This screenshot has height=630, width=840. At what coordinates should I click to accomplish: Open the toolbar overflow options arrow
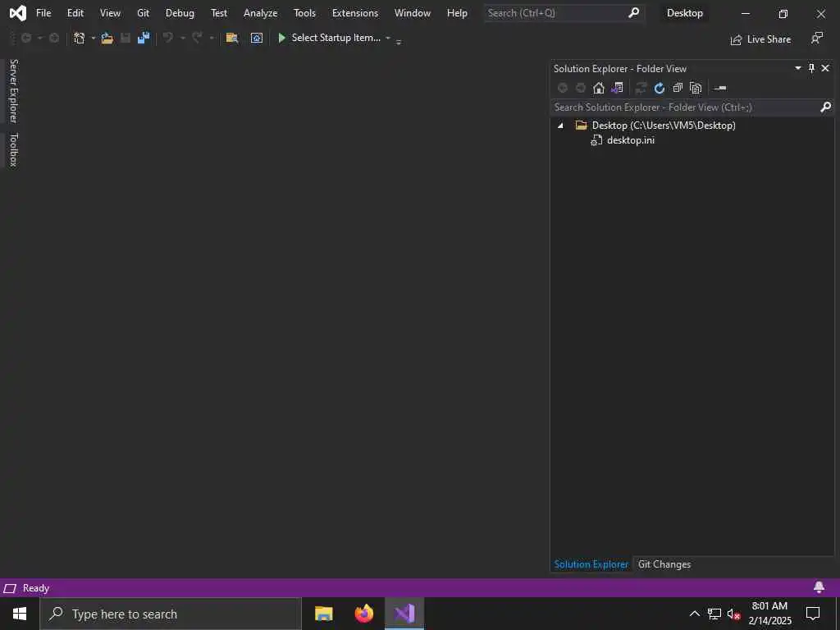tap(399, 41)
